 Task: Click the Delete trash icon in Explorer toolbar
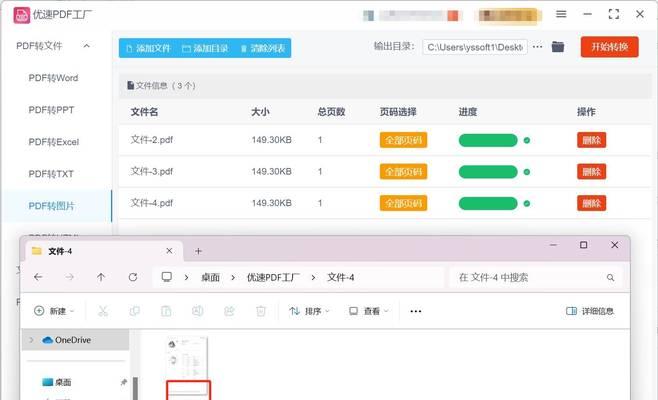[x=261, y=311]
